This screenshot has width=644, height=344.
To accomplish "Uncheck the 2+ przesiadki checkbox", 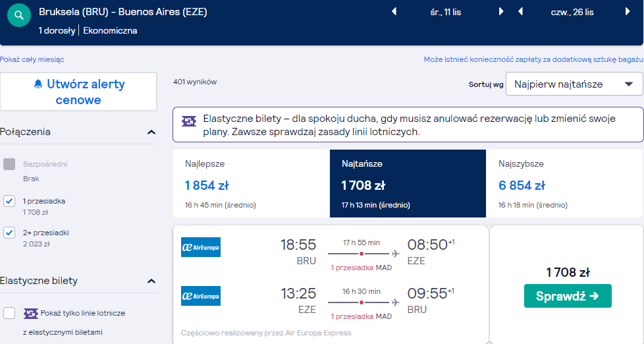I will [9, 233].
